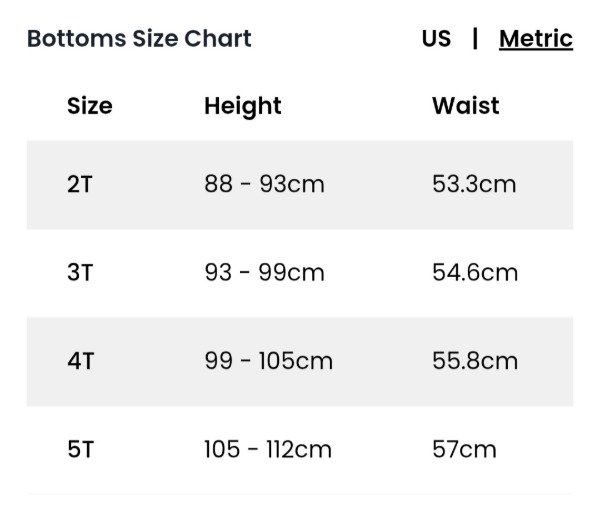Click the 55.8cm waist value

[x=475, y=361]
